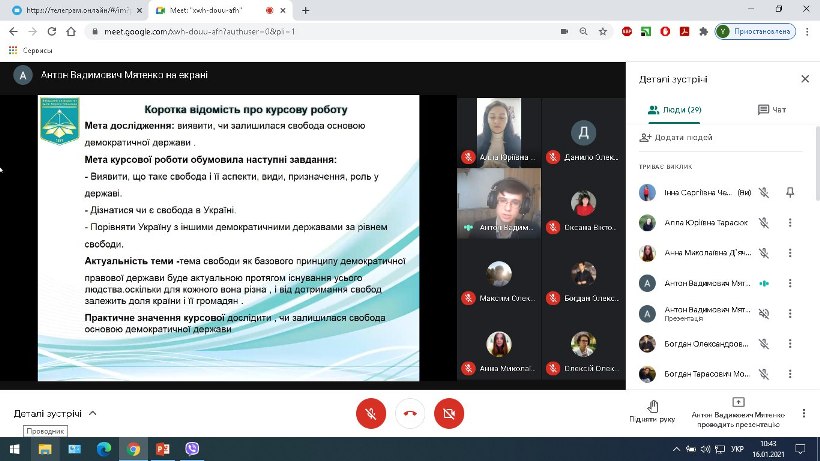The image size is (820, 461).
Task: Open options for Антон Вадимович speaking entry
Action: pyautogui.click(x=790, y=283)
